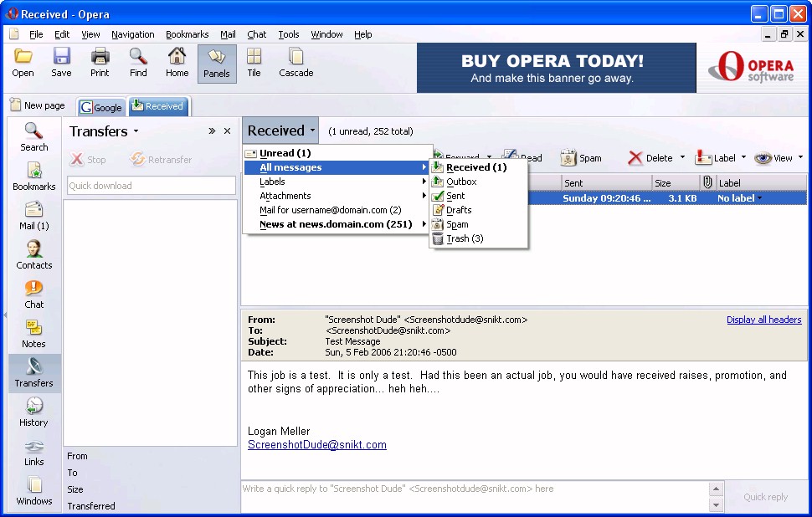This screenshot has width=812, height=517.
Task: Select Unread (1) in menu
Action: (x=336, y=153)
